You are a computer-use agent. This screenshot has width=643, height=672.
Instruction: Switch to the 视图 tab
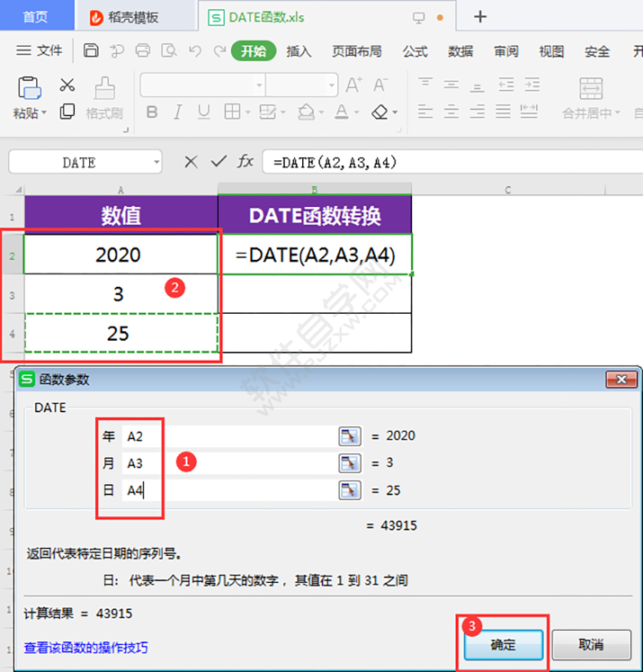point(552,51)
